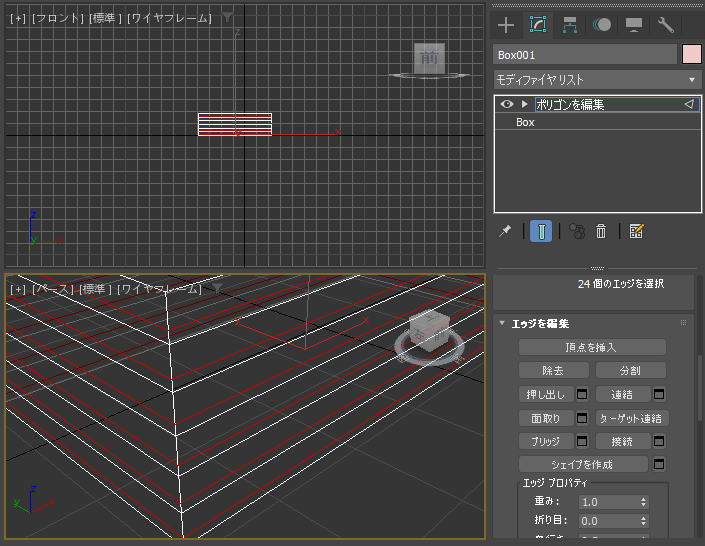
Task: Click the ViewCube in perspective viewport
Action: [x=430, y=331]
